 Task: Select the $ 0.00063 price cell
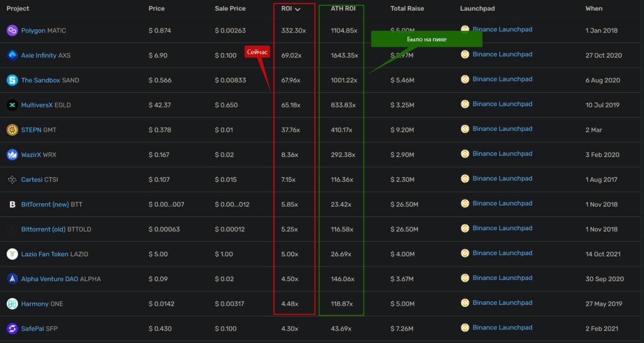pos(164,229)
